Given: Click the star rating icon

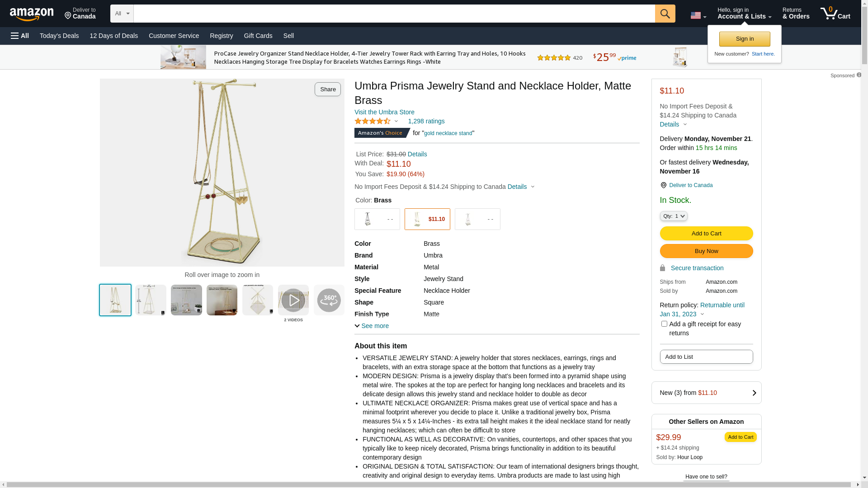Looking at the screenshot, I should click(x=373, y=121).
